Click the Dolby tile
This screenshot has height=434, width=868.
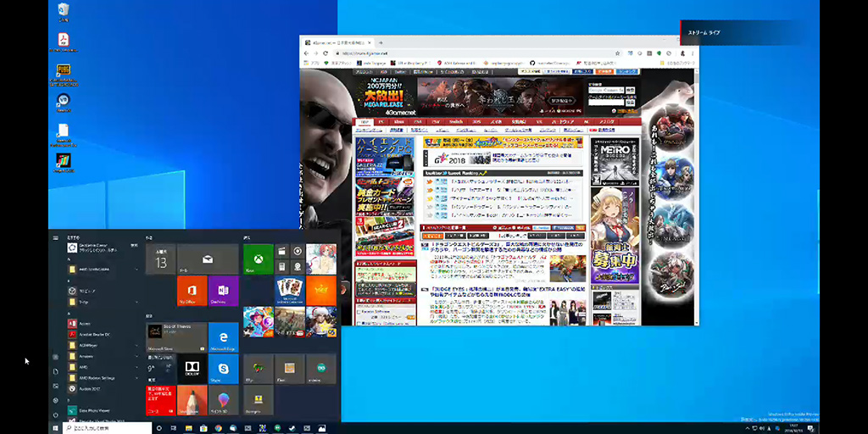(x=192, y=369)
